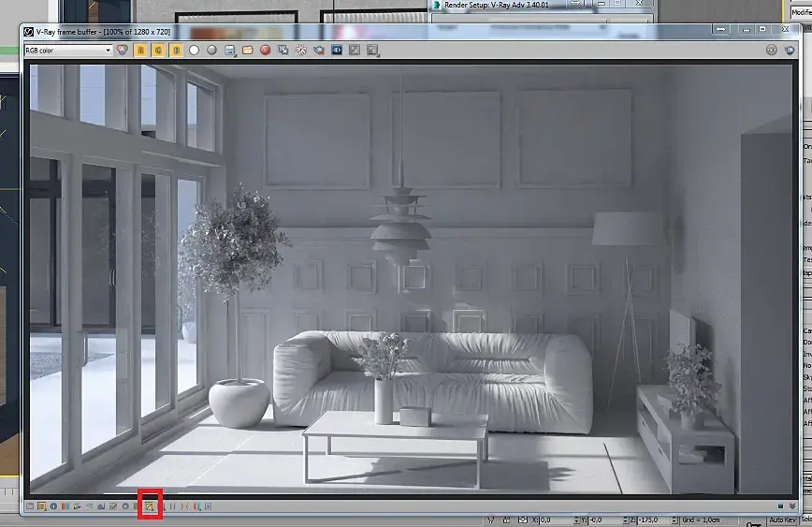The width and height of the screenshot is (812, 527).
Task: Switch to alpha channel white circle
Action: (x=195, y=51)
